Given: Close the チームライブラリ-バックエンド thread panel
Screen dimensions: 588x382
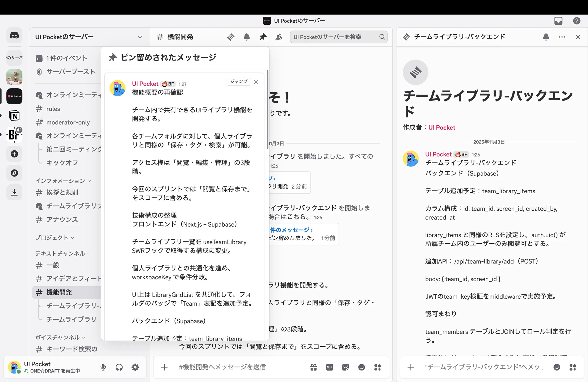Looking at the screenshot, I should [578, 37].
